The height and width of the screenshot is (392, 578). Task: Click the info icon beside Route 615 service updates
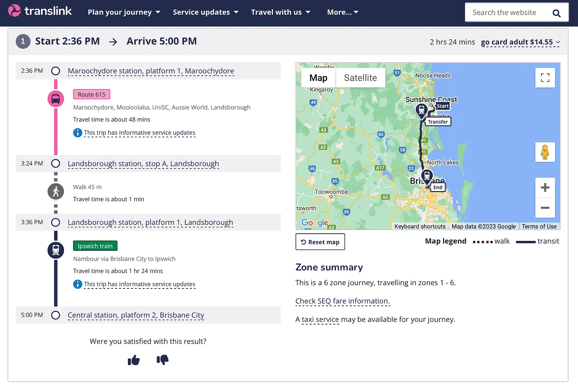[77, 133]
